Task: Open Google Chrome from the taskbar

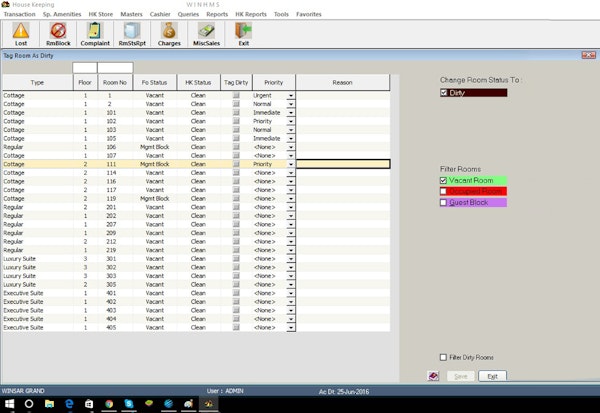Action: [107, 403]
